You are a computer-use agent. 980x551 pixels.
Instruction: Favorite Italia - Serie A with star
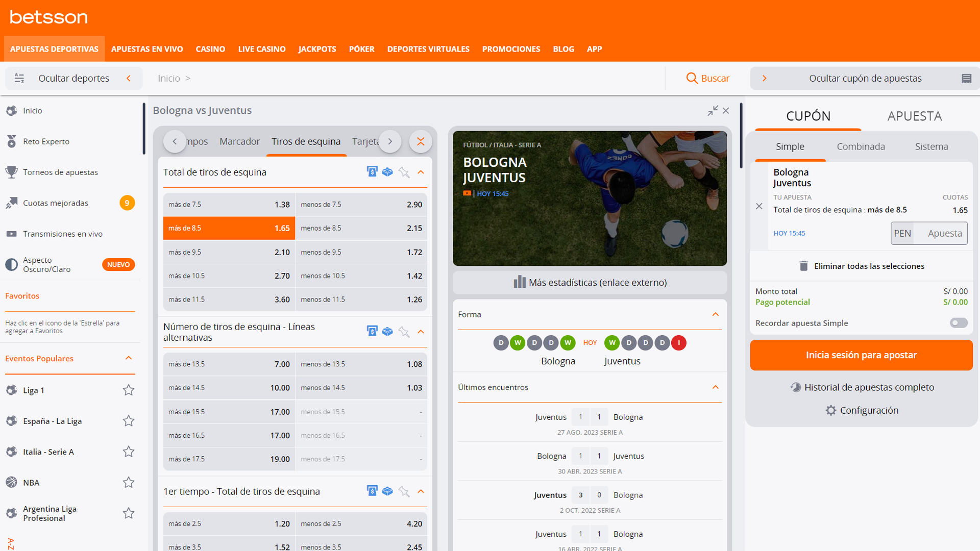(129, 452)
